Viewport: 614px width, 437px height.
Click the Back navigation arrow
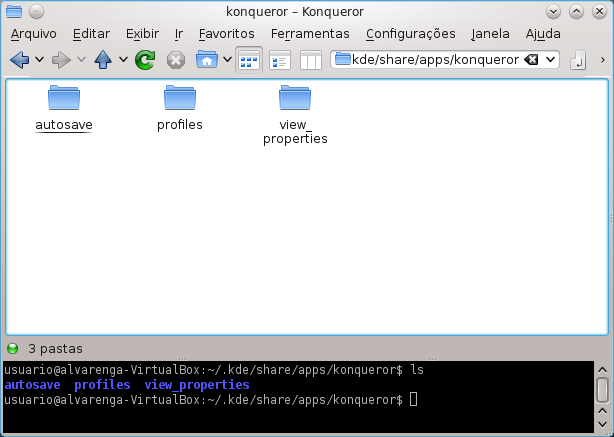pyautogui.click(x=19, y=60)
